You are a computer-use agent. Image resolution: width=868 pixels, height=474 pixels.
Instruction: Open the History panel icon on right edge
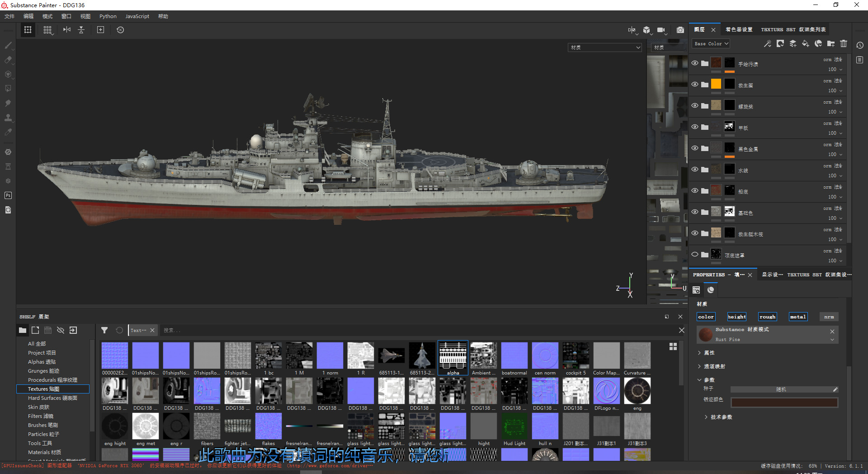pyautogui.click(x=860, y=45)
